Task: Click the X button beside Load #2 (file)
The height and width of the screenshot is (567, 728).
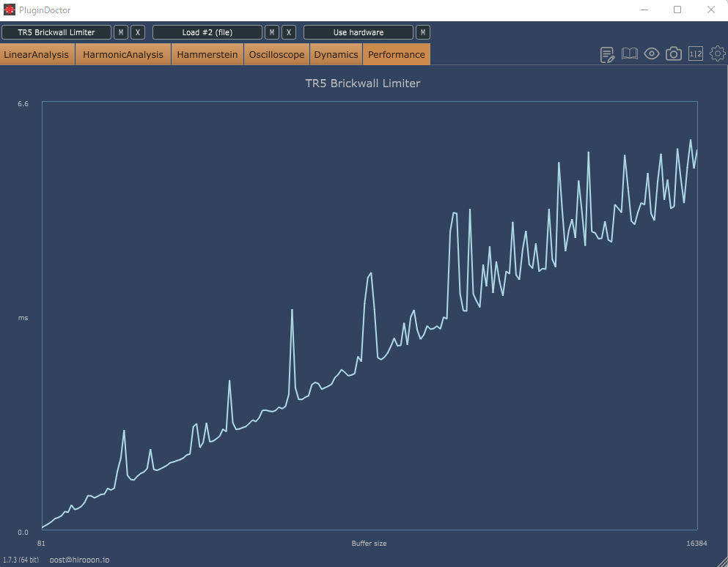Action: point(289,32)
